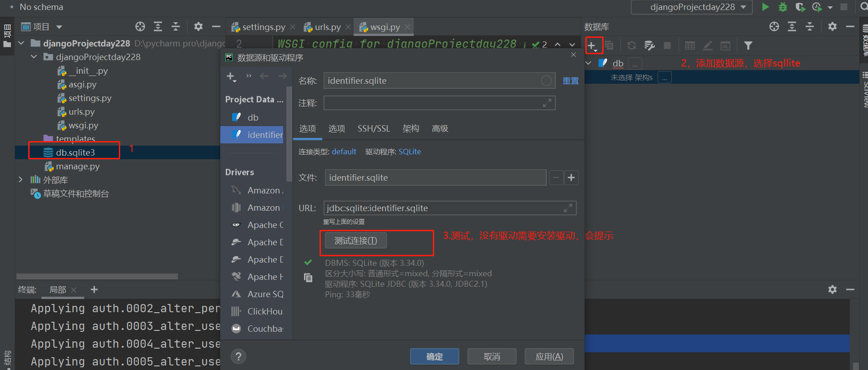
Task: Click the 测试连接 button
Action: (x=355, y=240)
